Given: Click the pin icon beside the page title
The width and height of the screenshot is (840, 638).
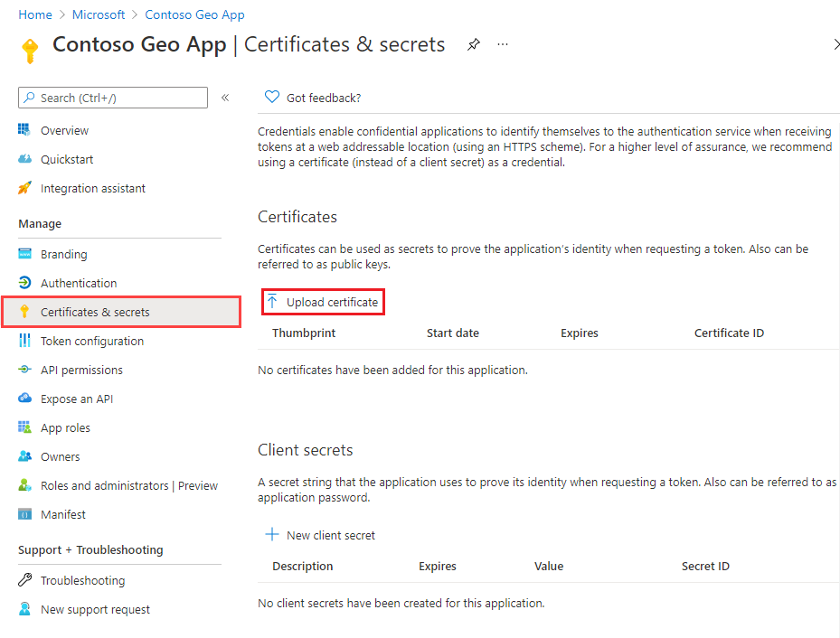Looking at the screenshot, I should coord(474,44).
